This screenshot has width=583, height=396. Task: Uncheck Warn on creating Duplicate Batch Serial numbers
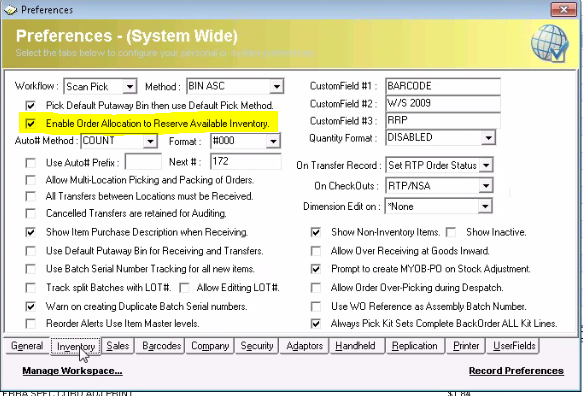point(30,307)
